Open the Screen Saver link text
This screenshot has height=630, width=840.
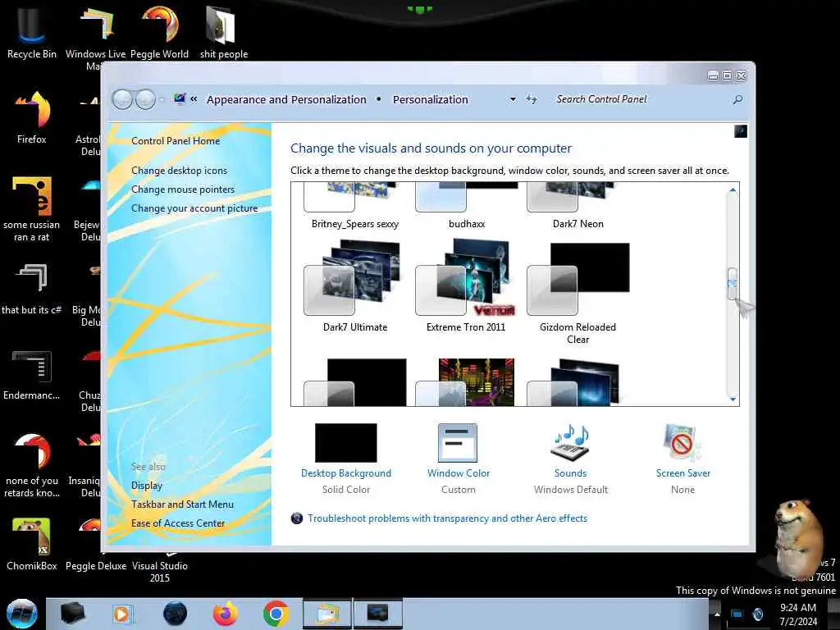(x=683, y=473)
